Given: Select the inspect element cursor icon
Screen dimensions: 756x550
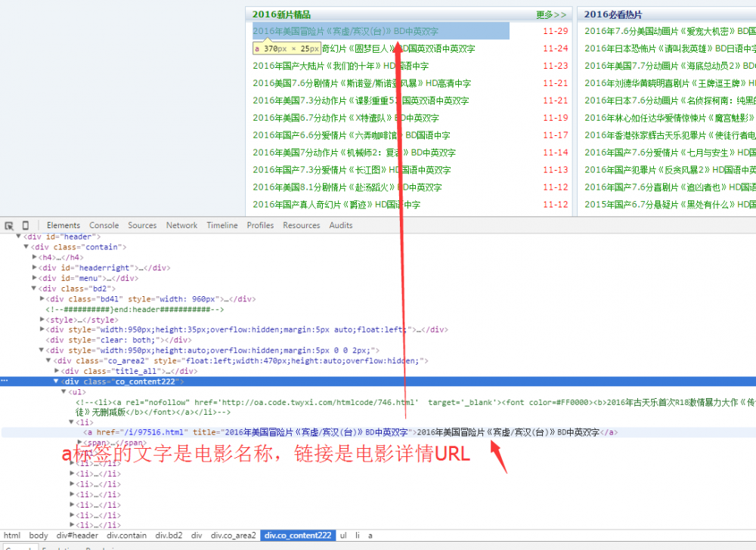Looking at the screenshot, I should point(10,224).
